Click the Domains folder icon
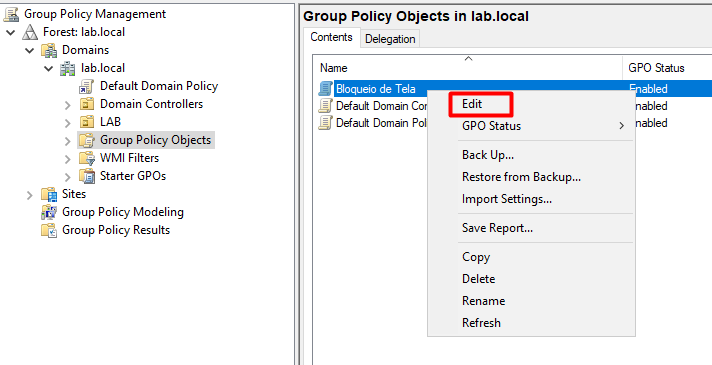 click(49, 50)
